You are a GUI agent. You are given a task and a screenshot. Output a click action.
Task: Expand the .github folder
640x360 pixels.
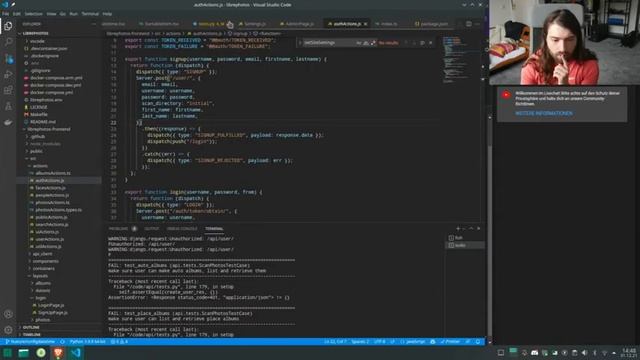point(38,137)
